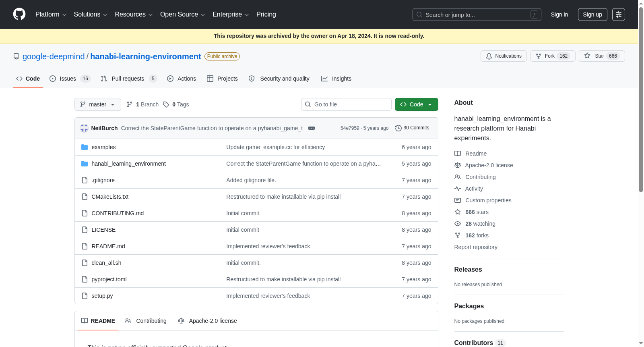
Task: Open commit 'Added gitignore file.'
Action: (x=251, y=180)
